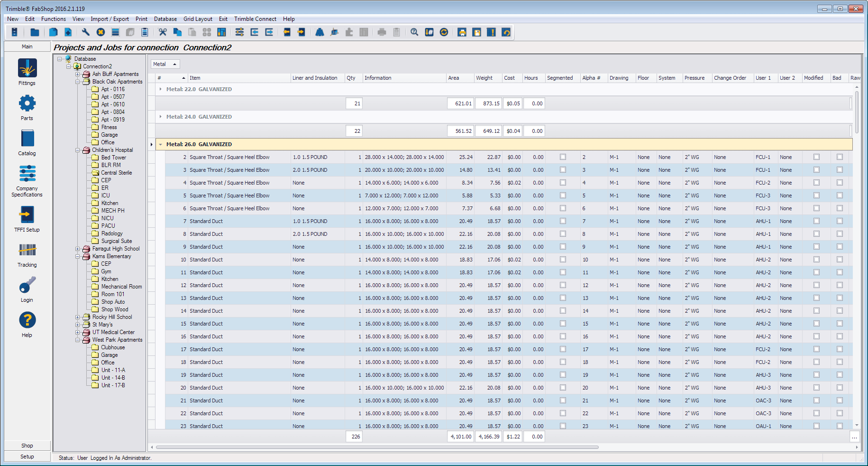Click the ellipsis button below the grid
The width and height of the screenshot is (868, 466).
pos(854,437)
